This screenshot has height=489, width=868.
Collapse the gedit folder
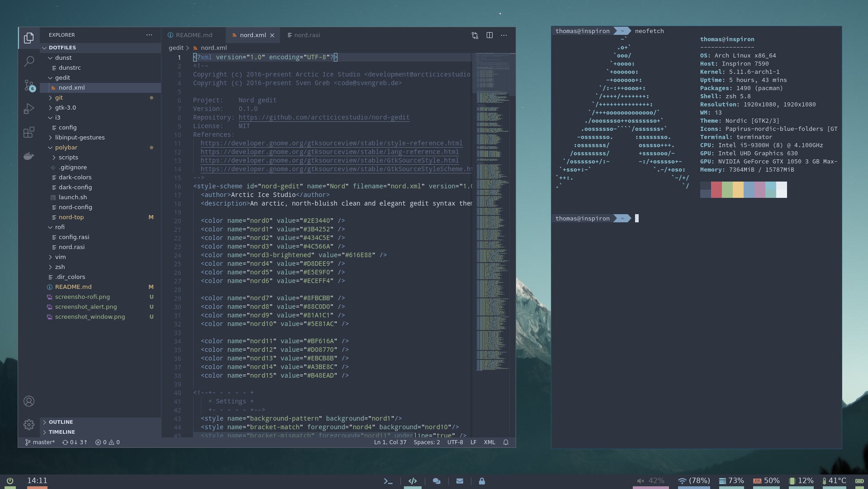(100, 77)
